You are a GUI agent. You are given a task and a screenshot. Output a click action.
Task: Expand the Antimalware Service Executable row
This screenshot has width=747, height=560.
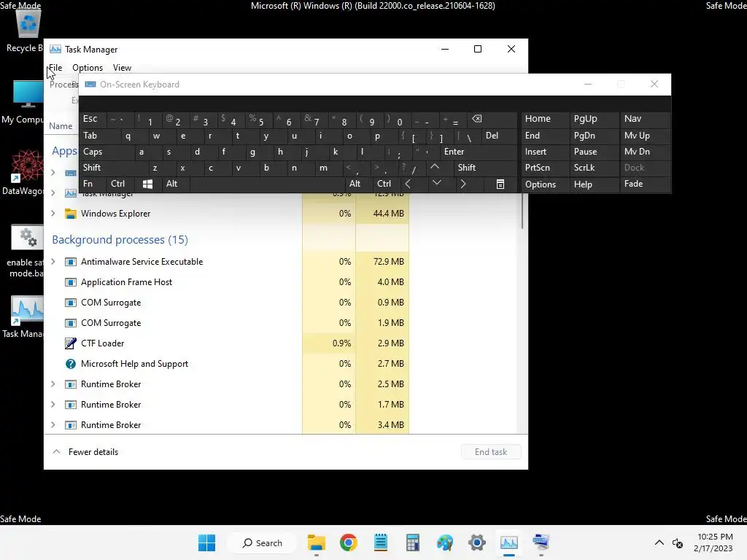pyautogui.click(x=53, y=262)
